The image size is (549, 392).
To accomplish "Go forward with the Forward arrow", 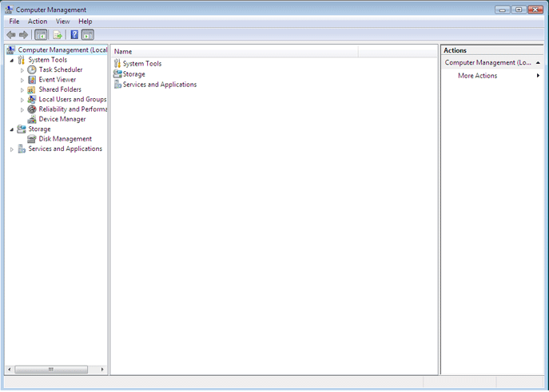I will click(x=23, y=34).
